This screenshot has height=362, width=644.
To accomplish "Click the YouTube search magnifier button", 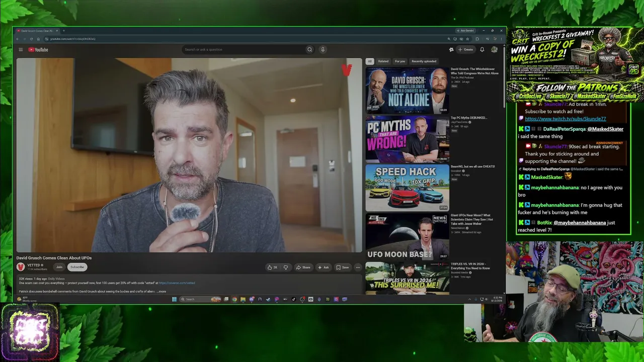I will click(x=309, y=49).
